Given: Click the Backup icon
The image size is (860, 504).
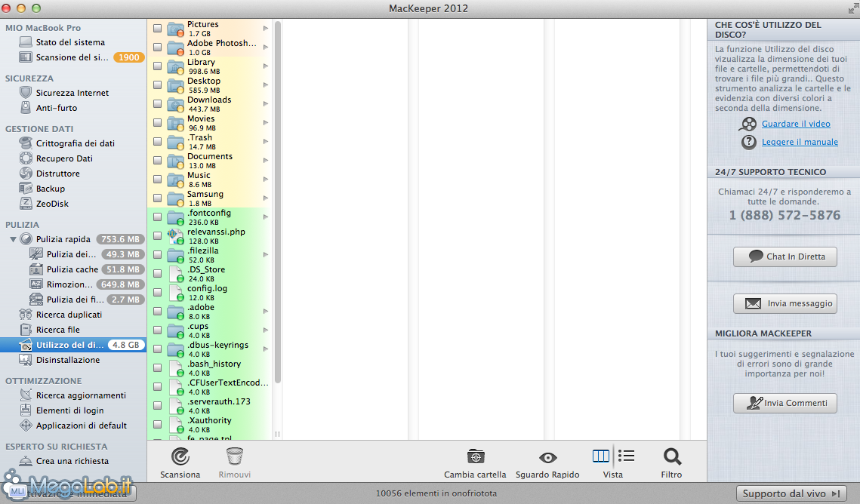Looking at the screenshot, I should pos(25,189).
